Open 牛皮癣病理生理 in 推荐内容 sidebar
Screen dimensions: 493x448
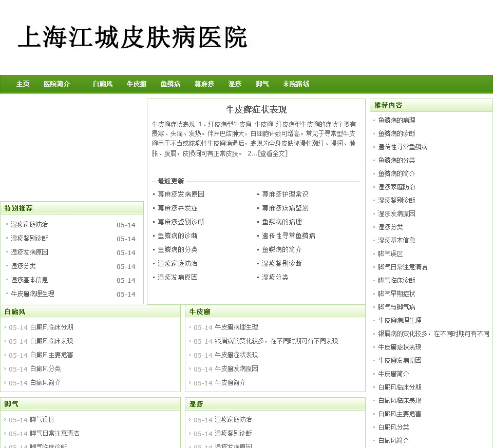click(x=400, y=320)
